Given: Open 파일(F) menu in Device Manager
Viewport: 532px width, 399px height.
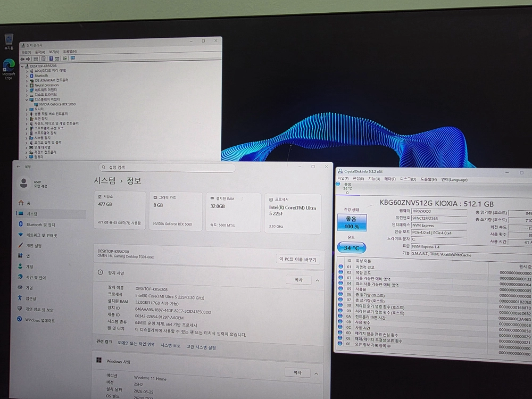Looking at the screenshot, I should (x=26, y=53).
